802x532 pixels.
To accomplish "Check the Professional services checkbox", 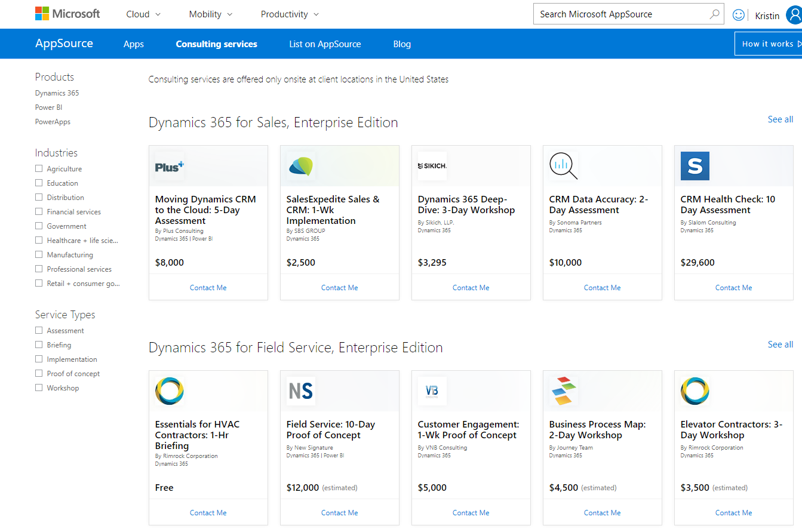I will pos(39,269).
